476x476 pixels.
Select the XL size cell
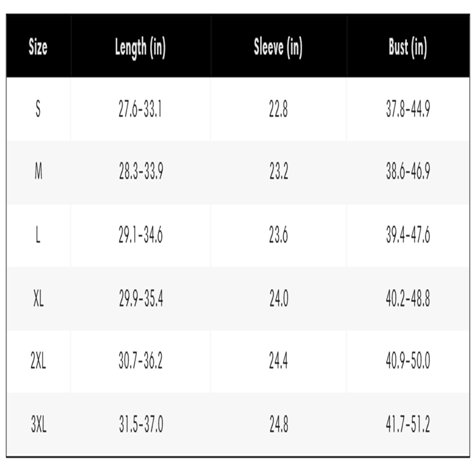pyautogui.click(x=38, y=298)
